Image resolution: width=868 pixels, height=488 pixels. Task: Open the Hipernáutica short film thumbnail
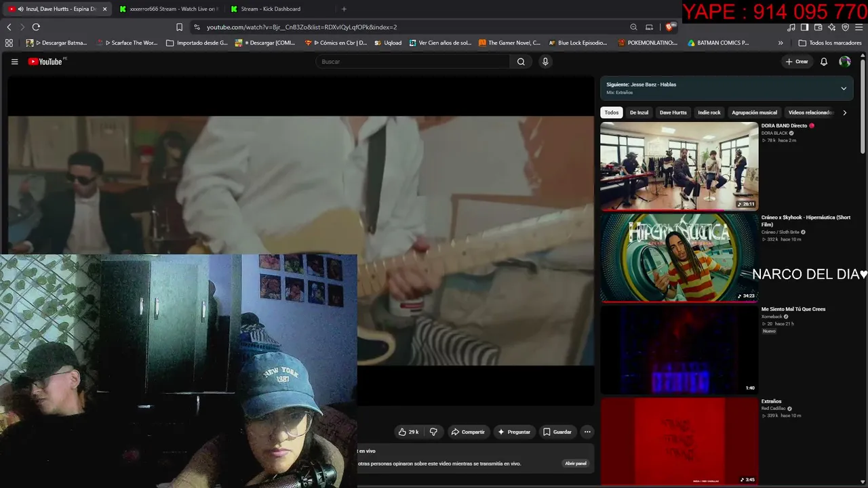tap(679, 258)
